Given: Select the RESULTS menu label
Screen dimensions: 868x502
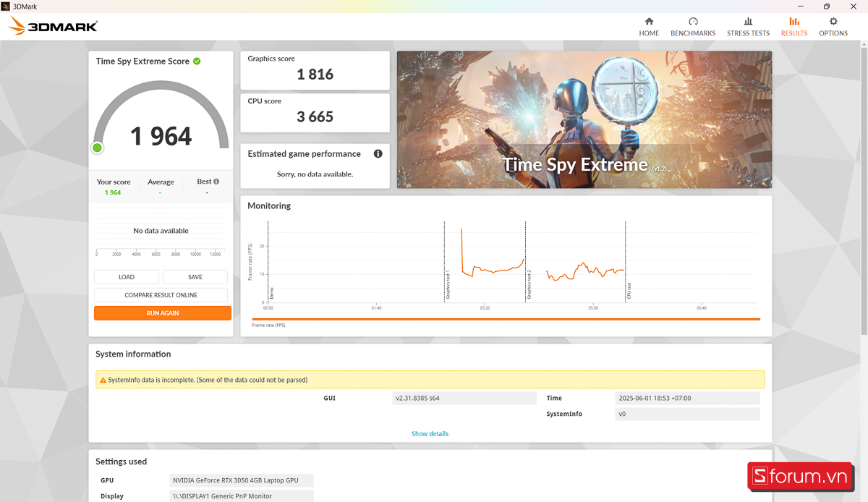Looking at the screenshot, I should [794, 33].
